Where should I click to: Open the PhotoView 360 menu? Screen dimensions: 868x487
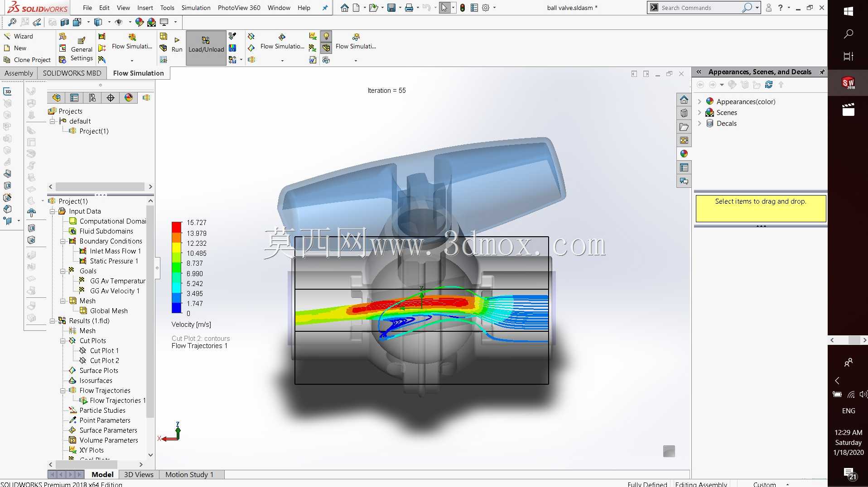point(239,8)
